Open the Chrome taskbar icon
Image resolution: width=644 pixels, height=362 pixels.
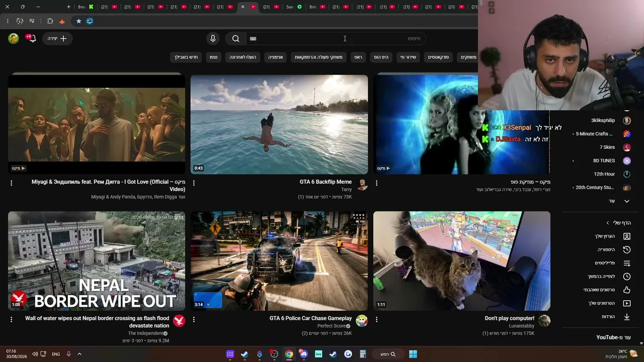(x=289, y=354)
